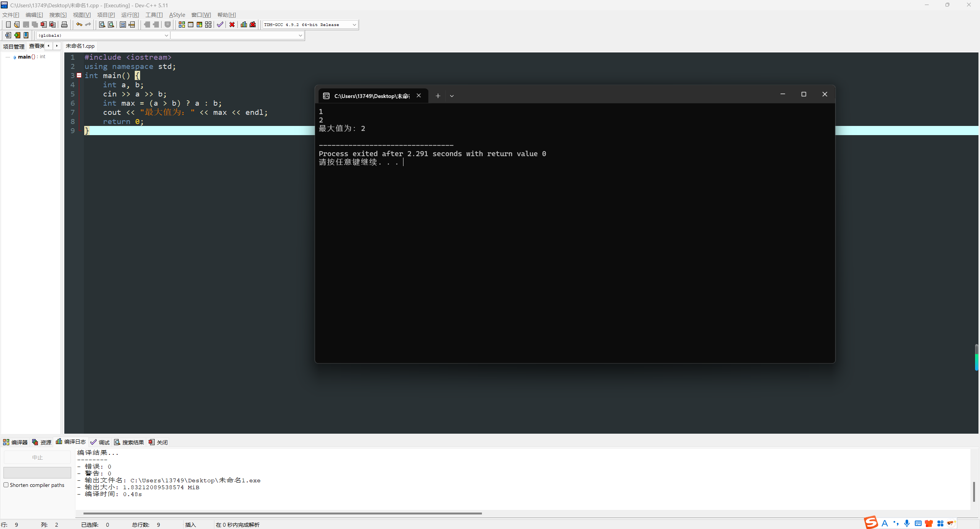Click the New file toolbar icon
Viewport: 980px width, 529px height.
point(8,24)
